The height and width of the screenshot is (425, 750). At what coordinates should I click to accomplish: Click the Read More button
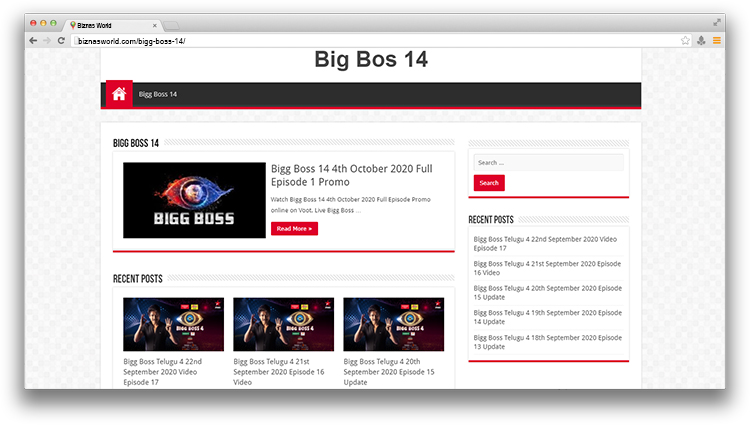click(294, 229)
